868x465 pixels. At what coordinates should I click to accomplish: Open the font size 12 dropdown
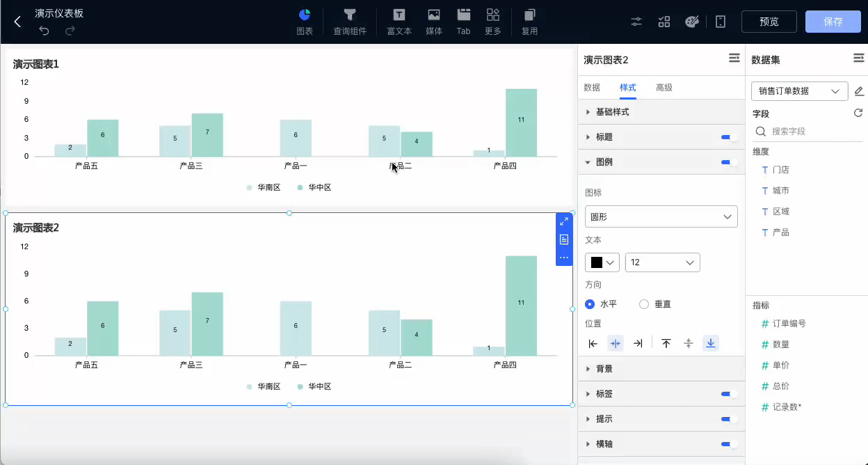click(x=663, y=262)
